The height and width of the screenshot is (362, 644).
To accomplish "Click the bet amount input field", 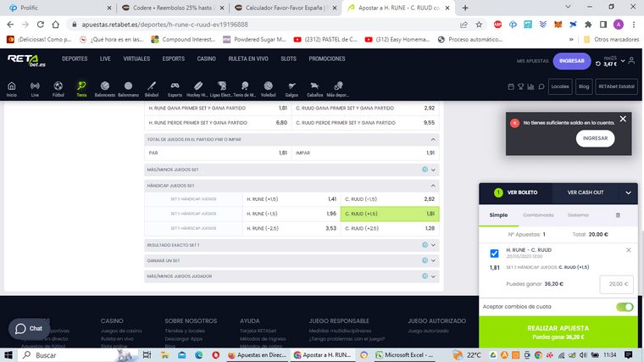I will click(x=617, y=284).
